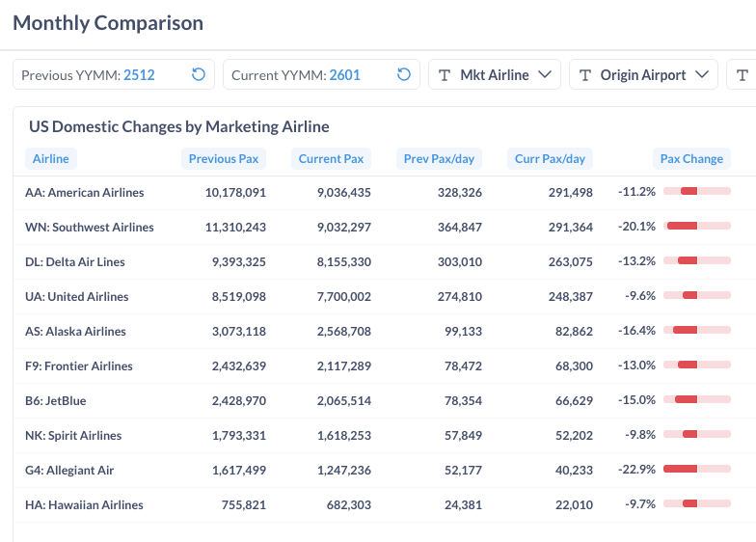Select the HA: Hawaiian Airlines row label
Viewport: 756px width, 542px height.
(84, 504)
